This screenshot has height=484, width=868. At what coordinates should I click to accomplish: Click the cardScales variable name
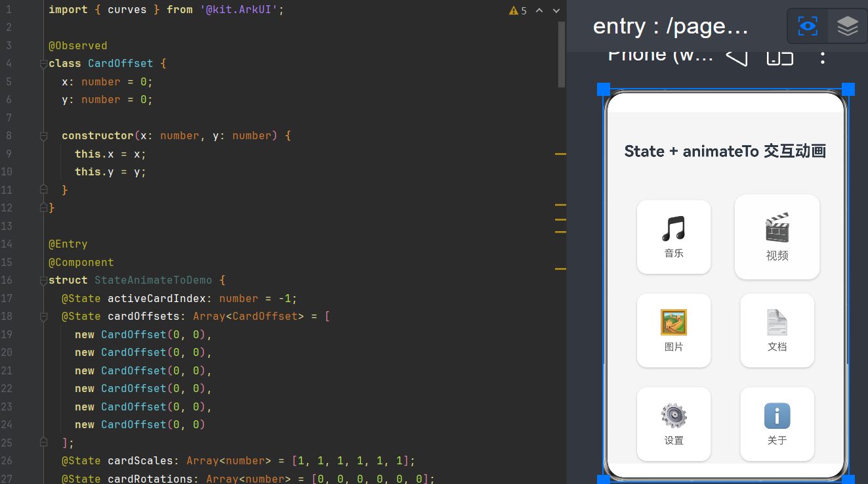point(140,461)
